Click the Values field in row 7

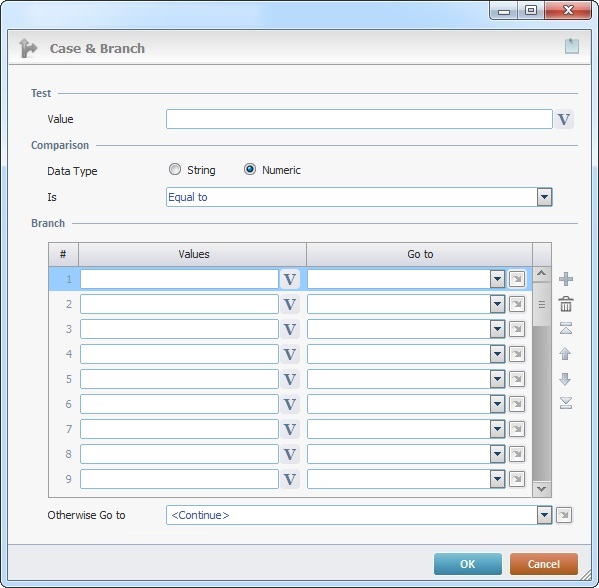pyautogui.click(x=179, y=429)
